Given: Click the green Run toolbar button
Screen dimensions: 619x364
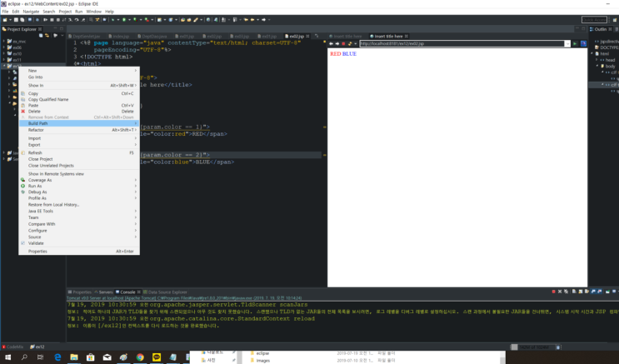Looking at the screenshot, I should click(124, 20).
